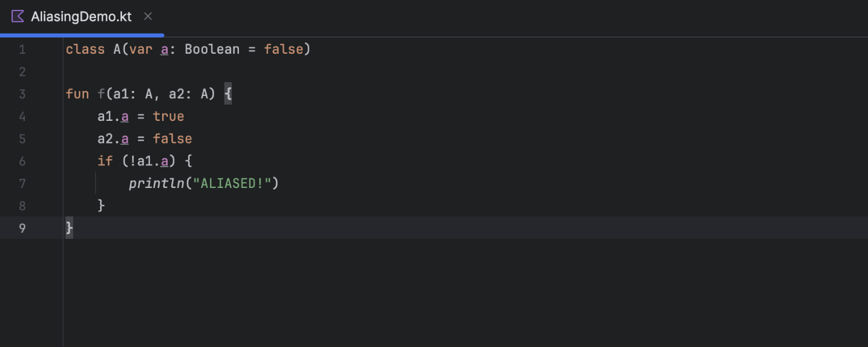The image size is (868, 347).
Task: Click the "ALIASED!" string literal
Action: coord(232,184)
